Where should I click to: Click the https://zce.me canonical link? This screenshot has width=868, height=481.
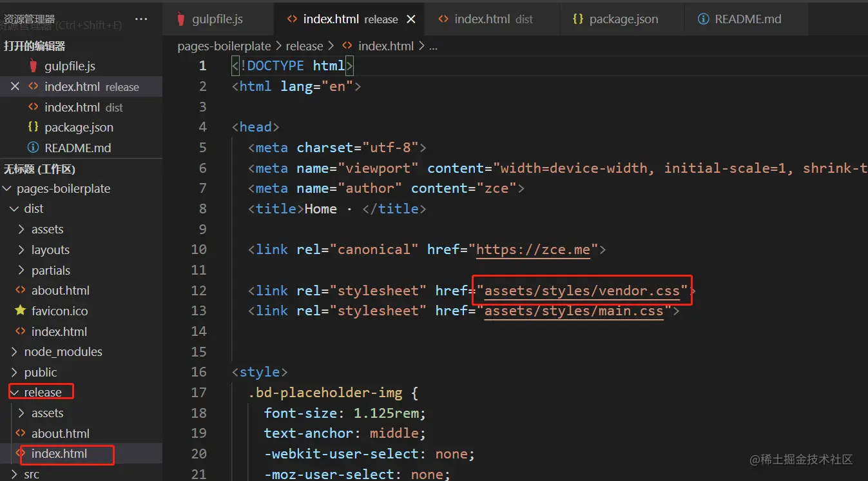pyautogui.click(x=533, y=249)
